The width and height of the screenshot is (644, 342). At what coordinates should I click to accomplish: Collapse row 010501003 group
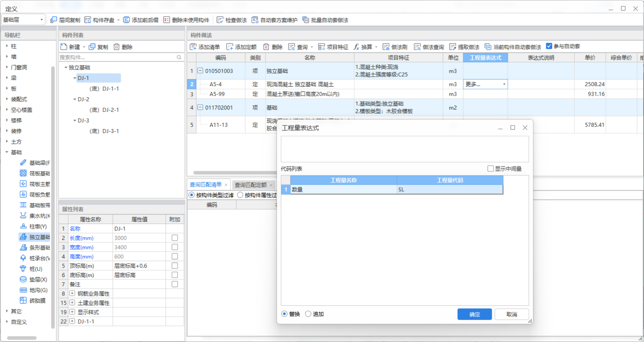[x=200, y=71]
